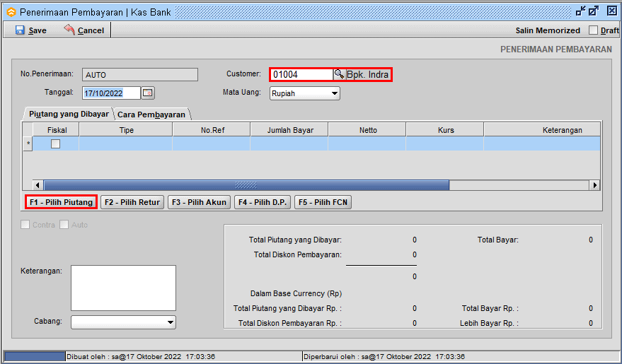622x364 pixels.
Task: Click the Lebih Bayar Rp. value
Action: click(591, 323)
